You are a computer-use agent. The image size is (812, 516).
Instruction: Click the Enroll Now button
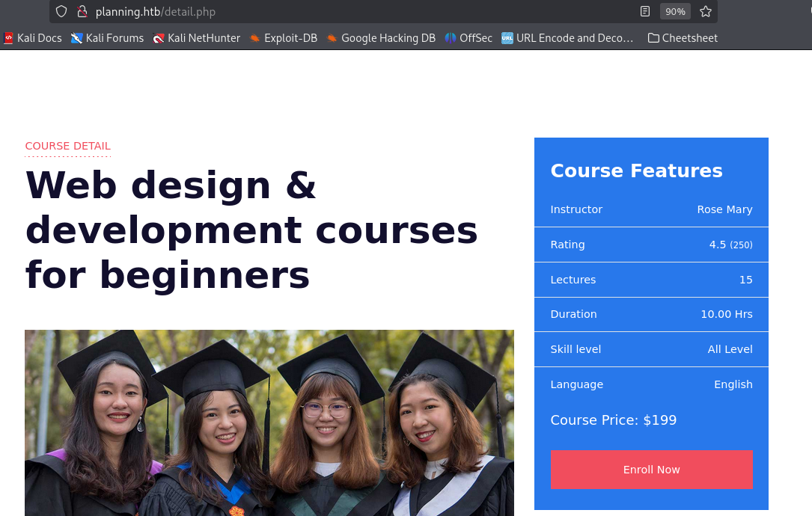tap(651, 470)
